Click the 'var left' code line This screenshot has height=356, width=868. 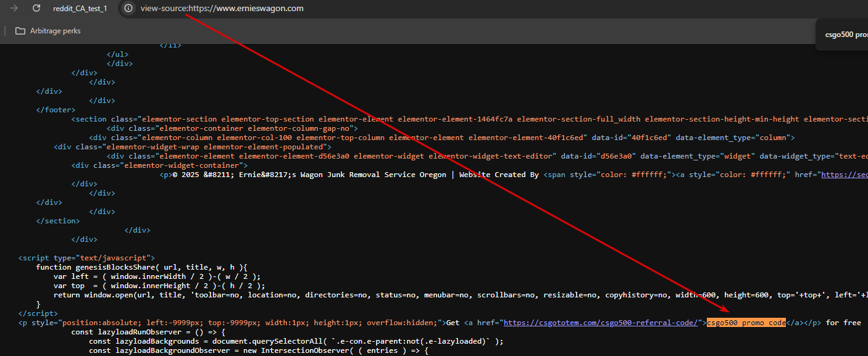[x=157, y=276]
